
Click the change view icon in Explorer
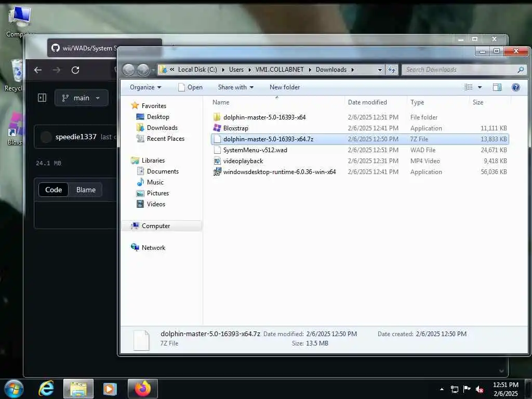(469, 87)
